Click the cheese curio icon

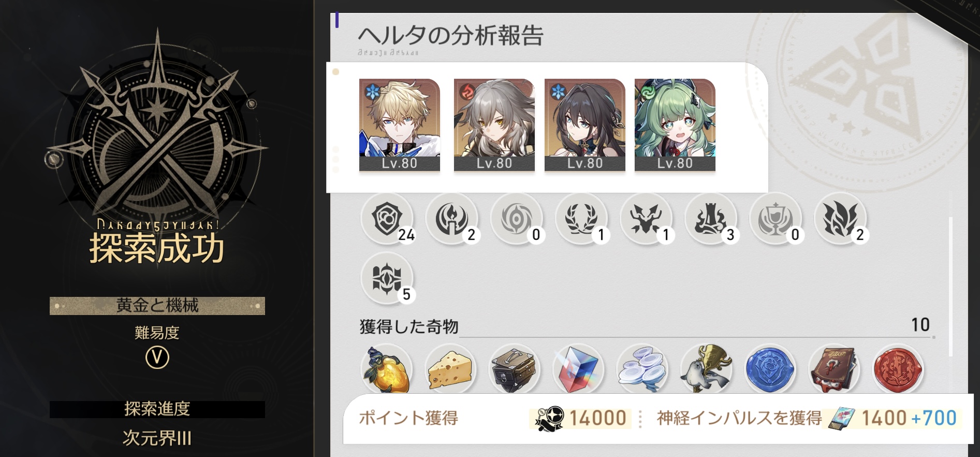[x=451, y=369]
